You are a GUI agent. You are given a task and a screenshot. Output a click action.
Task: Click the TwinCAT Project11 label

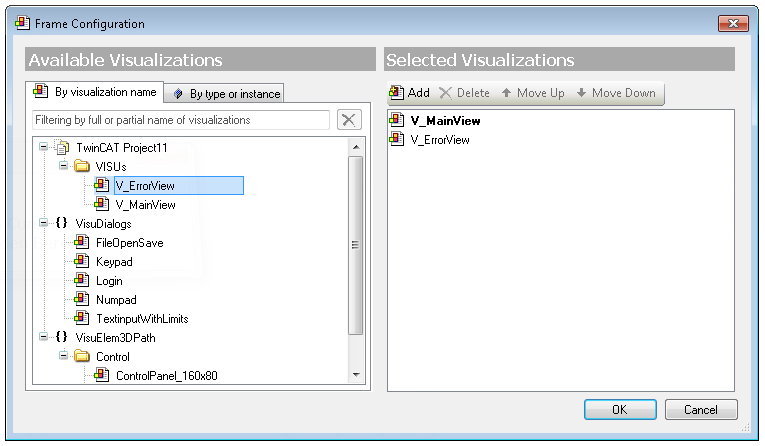point(122,147)
